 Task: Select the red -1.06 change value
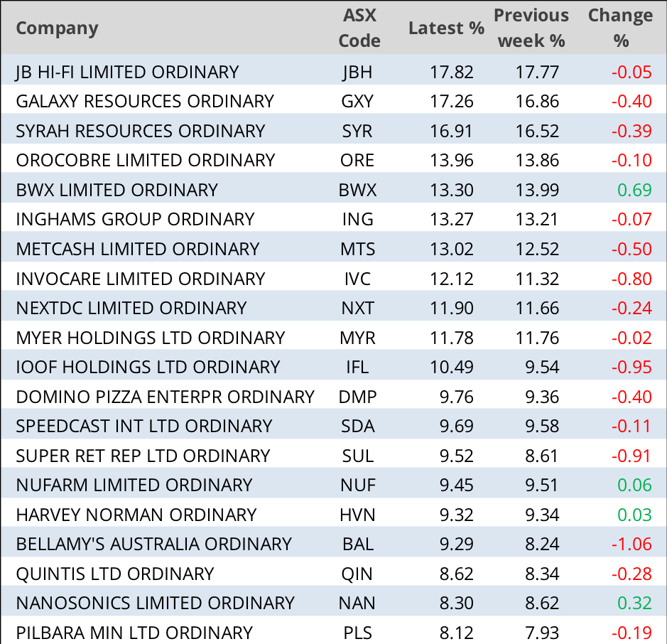(631, 544)
